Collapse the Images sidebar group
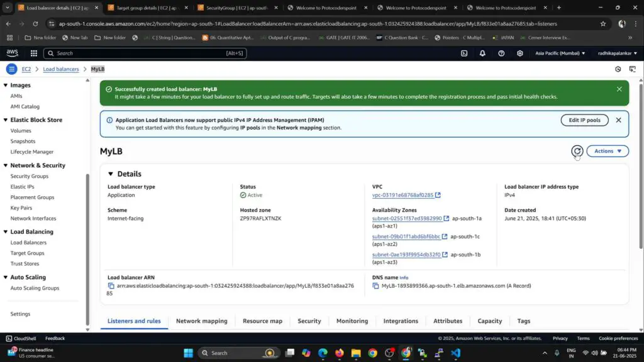644x362 pixels. point(5,85)
